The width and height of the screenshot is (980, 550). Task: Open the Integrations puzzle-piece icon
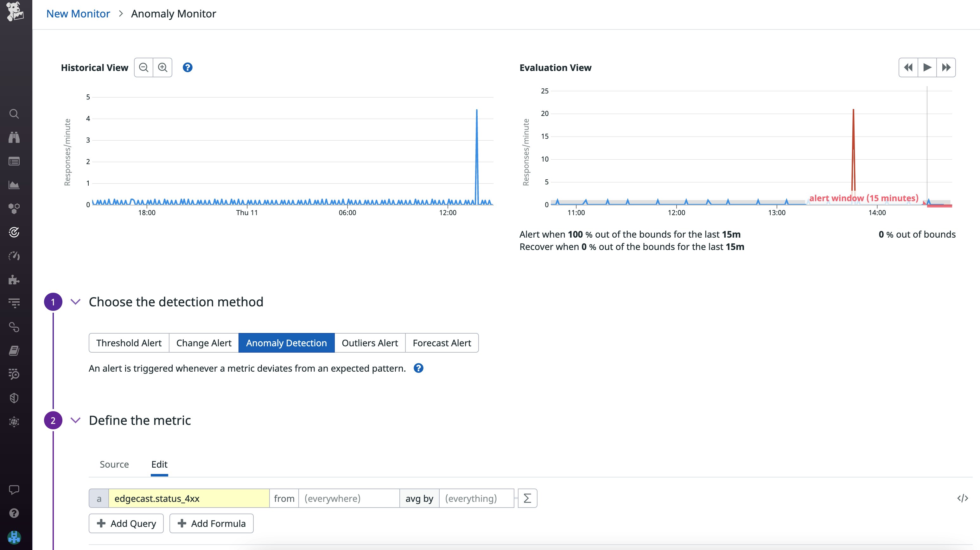click(x=14, y=280)
